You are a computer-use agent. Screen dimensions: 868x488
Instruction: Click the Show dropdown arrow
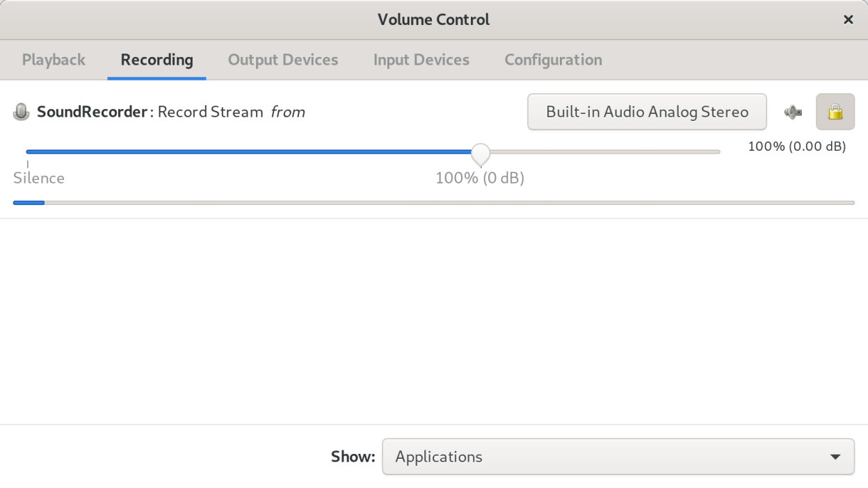[x=835, y=457]
